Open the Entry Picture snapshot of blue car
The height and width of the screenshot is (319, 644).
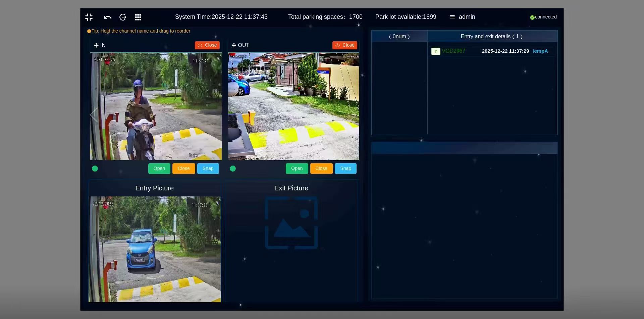point(155,249)
